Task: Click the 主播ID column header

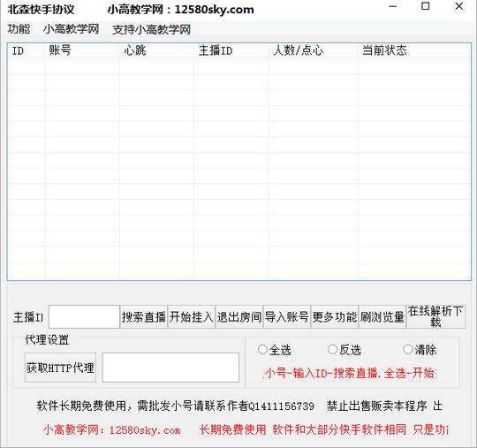Action: (231, 50)
